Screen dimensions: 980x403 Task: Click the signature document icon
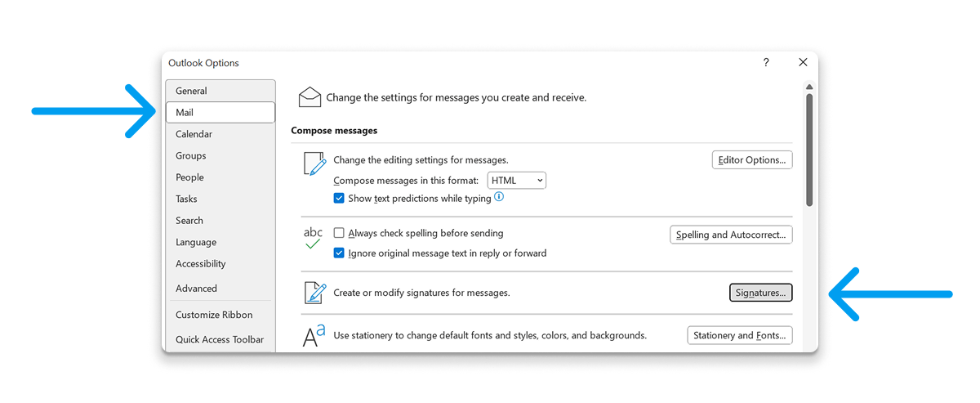[x=314, y=293]
